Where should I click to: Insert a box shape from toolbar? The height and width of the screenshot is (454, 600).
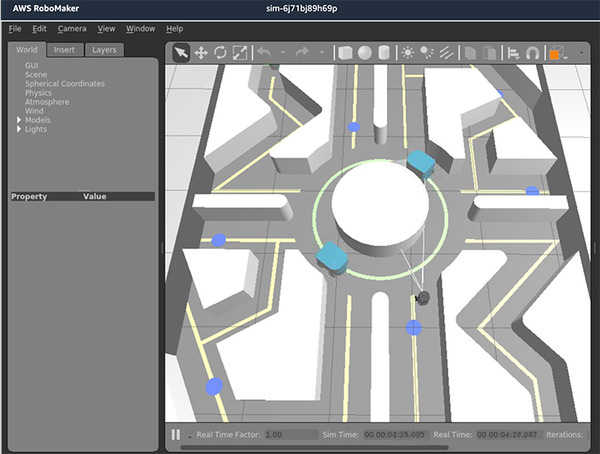345,52
